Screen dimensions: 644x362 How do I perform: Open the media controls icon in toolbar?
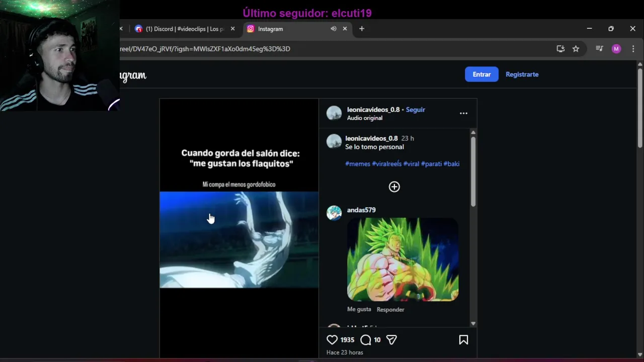pyautogui.click(x=599, y=49)
